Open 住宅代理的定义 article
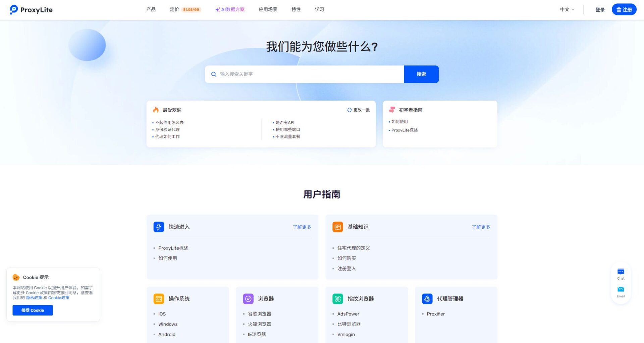Image resolution: width=644 pixels, height=343 pixels. 354,248
